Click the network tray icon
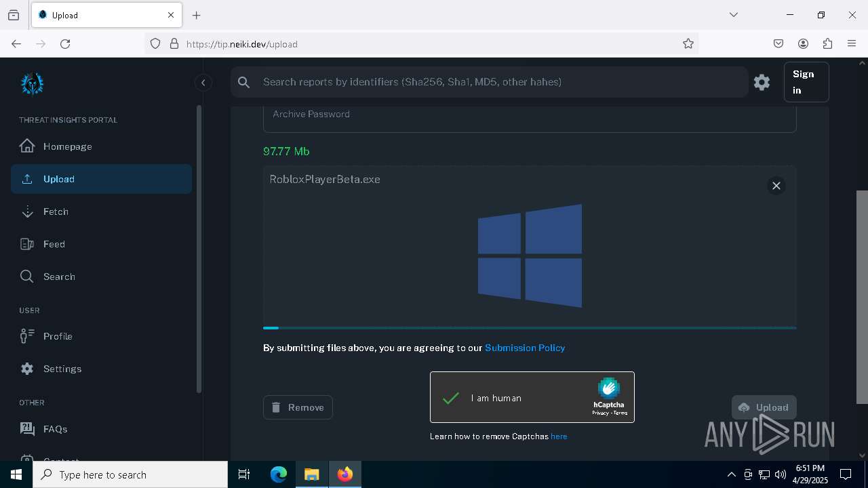The height and width of the screenshot is (488, 868). click(x=764, y=474)
